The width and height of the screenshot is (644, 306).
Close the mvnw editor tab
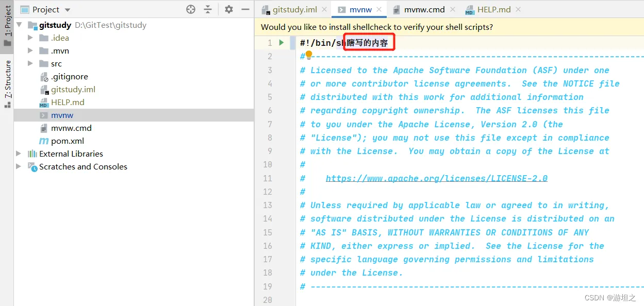[379, 9]
